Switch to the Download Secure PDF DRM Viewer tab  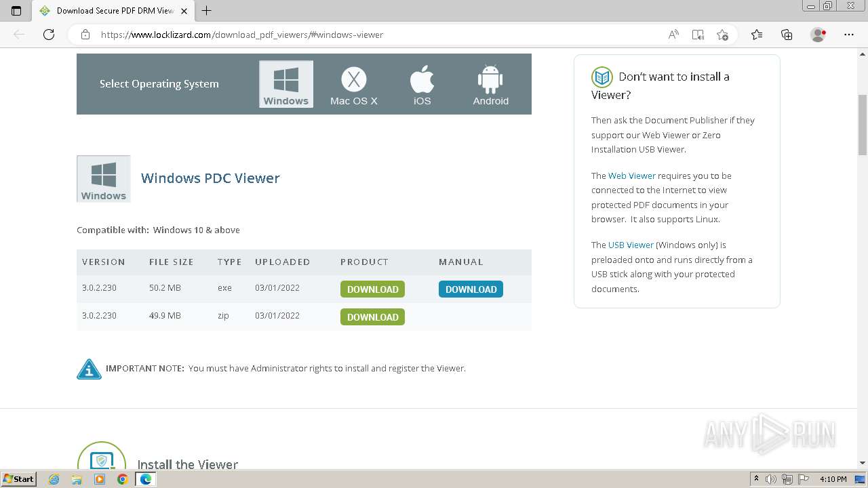coord(113,11)
